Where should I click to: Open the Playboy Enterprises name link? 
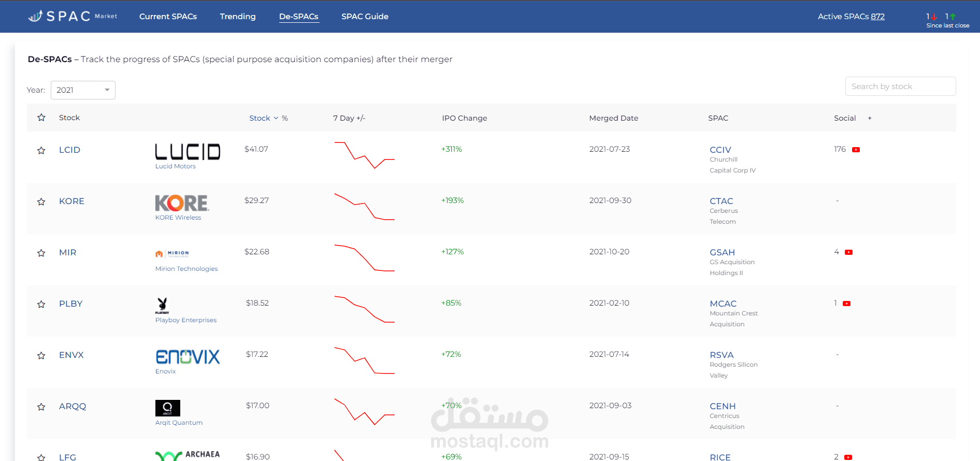tap(186, 320)
